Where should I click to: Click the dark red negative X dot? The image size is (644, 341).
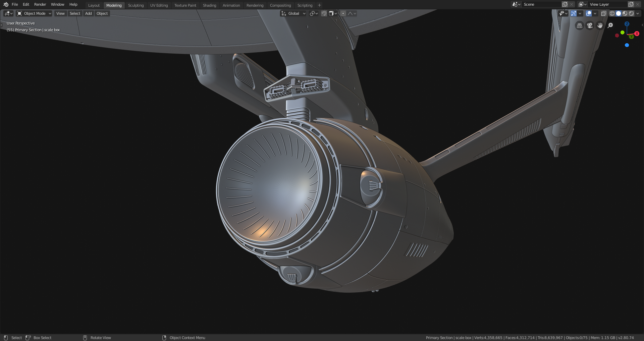pyautogui.click(x=617, y=36)
